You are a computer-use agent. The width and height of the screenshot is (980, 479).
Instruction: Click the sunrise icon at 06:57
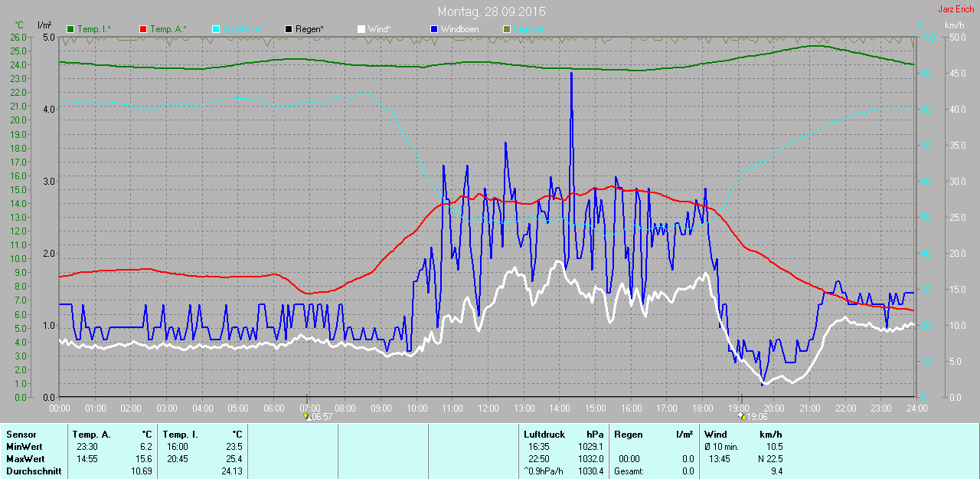pos(307,417)
